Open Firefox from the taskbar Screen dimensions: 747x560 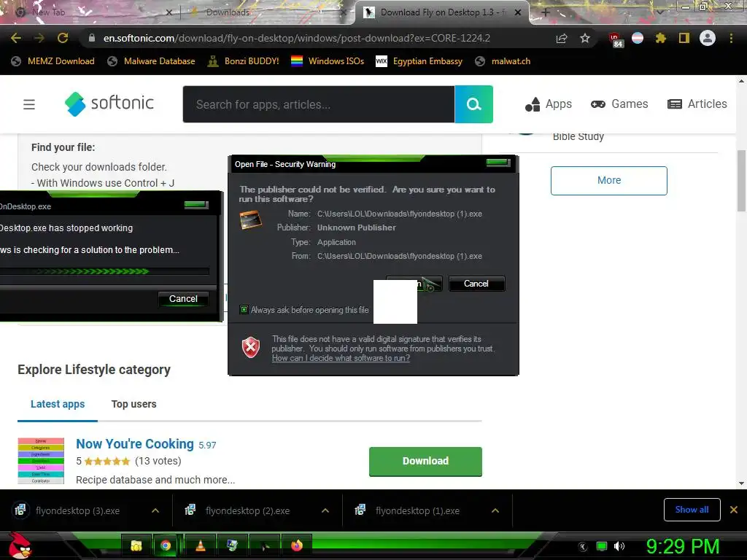(297, 545)
